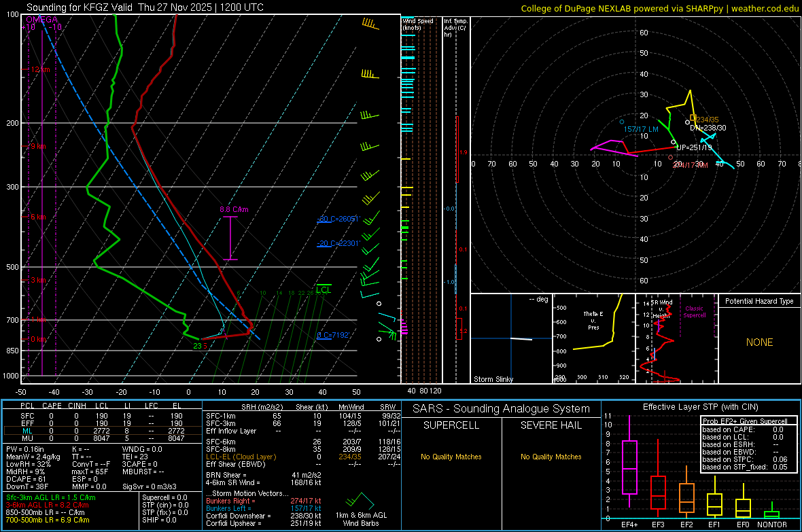Click the 'Potential Hazard Type' header
802x532 pixels.
[759, 301]
